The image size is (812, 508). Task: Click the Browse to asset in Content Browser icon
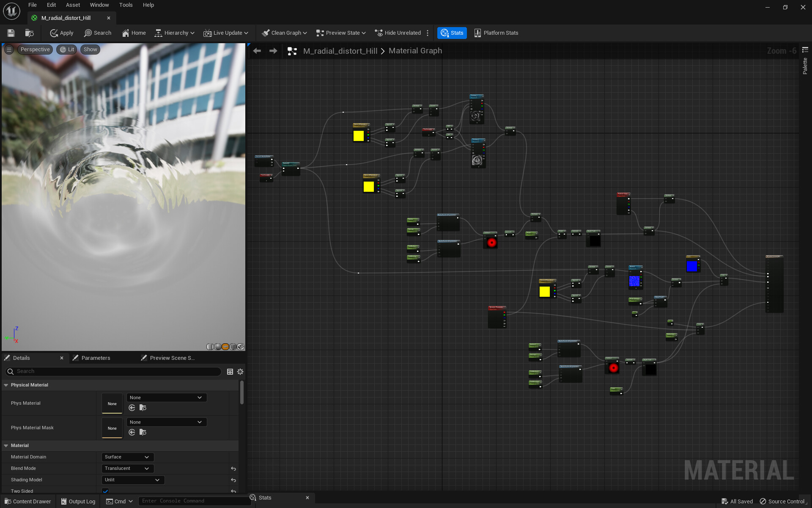point(29,33)
